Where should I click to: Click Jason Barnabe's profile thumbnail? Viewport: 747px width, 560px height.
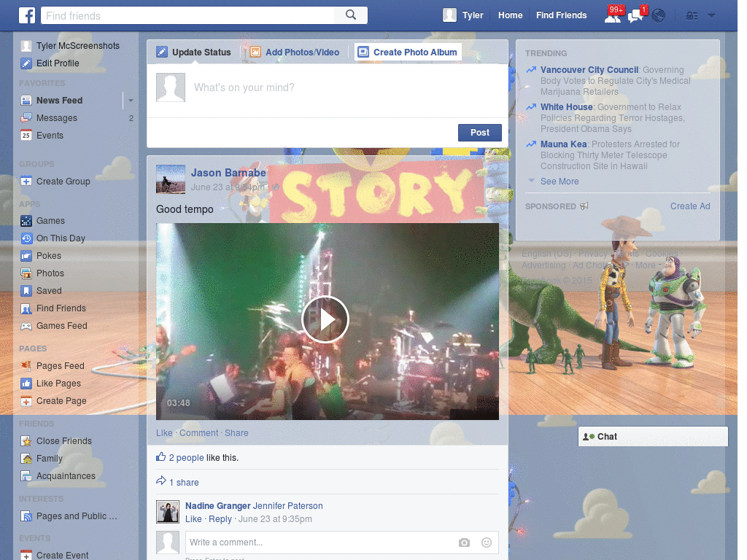click(x=171, y=179)
